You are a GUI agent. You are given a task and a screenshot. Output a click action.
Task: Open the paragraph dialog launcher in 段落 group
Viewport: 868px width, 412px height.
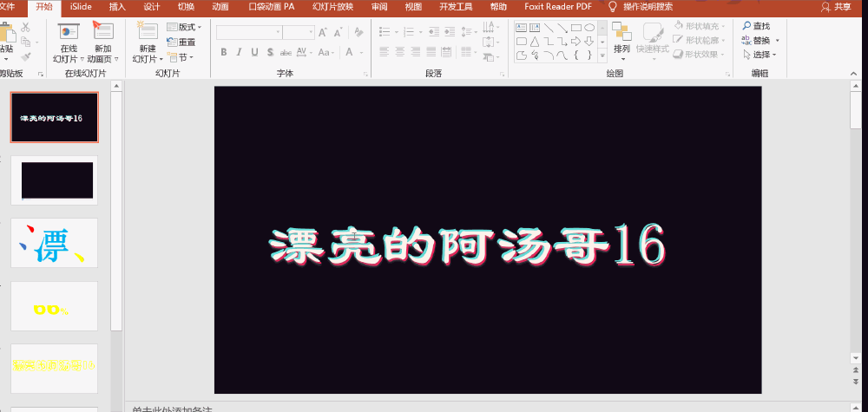click(x=502, y=74)
